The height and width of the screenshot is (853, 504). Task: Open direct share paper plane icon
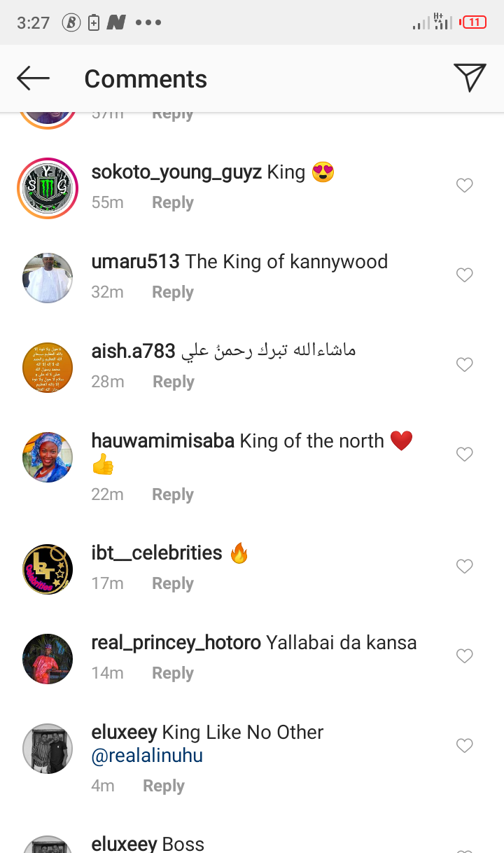pyautogui.click(x=470, y=78)
